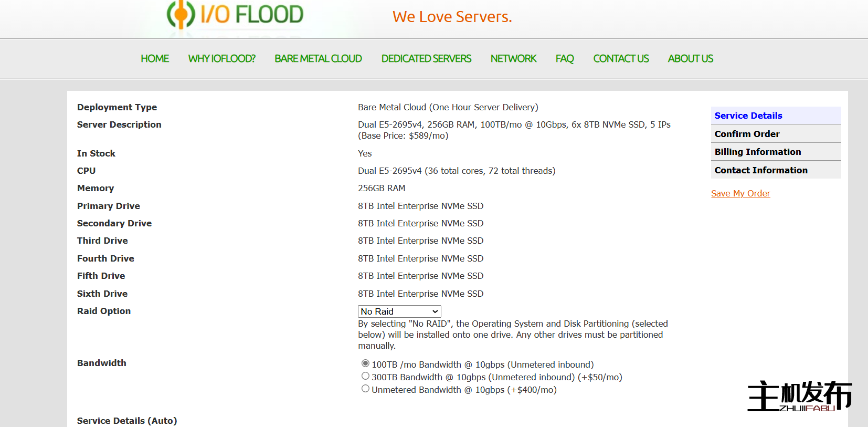Open DEDICATED SERVERS in navigation
The image size is (868, 427).
pyautogui.click(x=426, y=59)
